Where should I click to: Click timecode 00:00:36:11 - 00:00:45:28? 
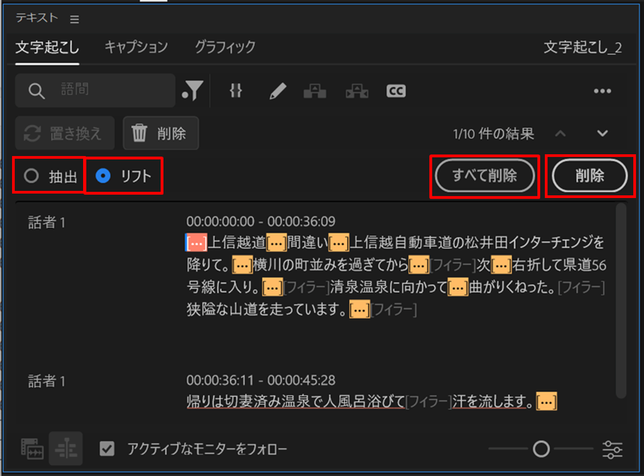[x=261, y=381]
